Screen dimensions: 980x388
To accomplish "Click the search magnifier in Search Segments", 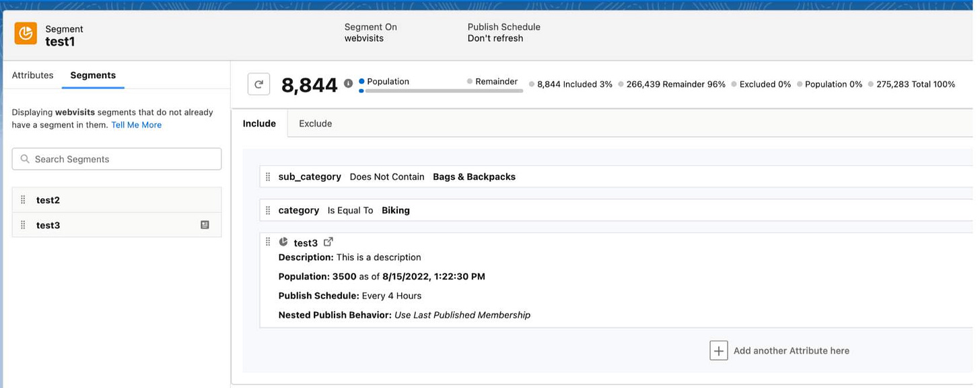I will coord(25,159).
